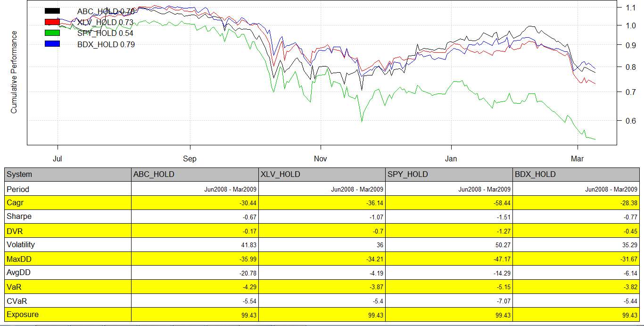The image size is (644, 326).
Task: Click the BDX_HOLD table column header
Action: (x=535, y=174)
